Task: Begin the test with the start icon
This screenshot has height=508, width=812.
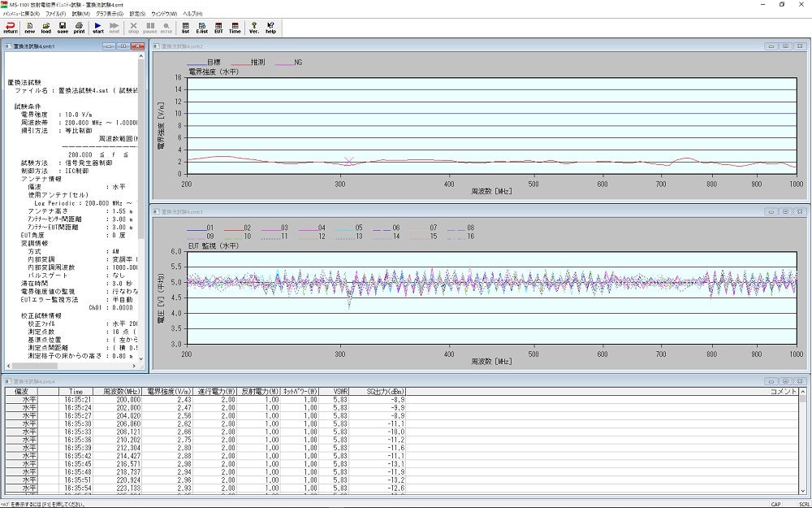Action: (98, 28)
